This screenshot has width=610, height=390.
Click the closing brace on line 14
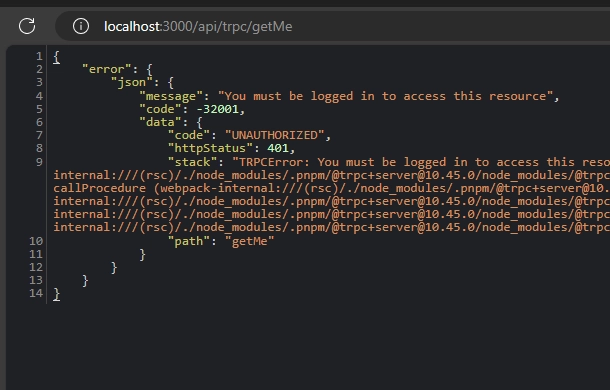click(57, 294)
